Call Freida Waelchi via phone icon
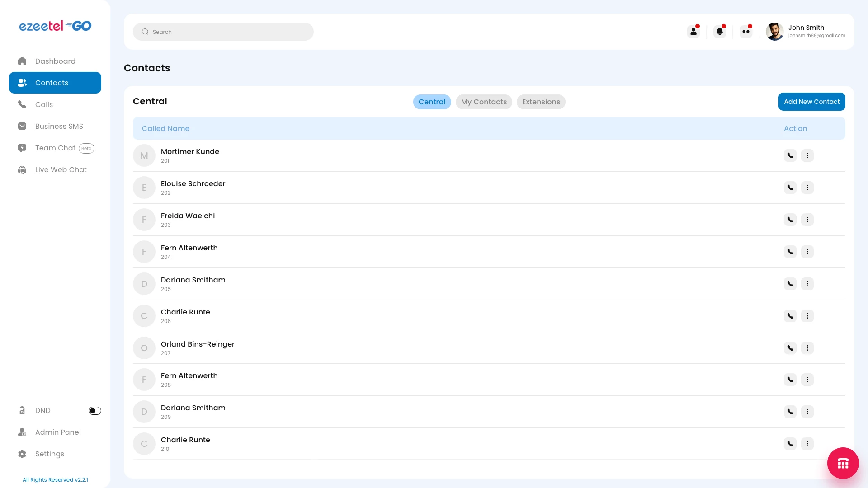868x488 pixels. point(790,220)
